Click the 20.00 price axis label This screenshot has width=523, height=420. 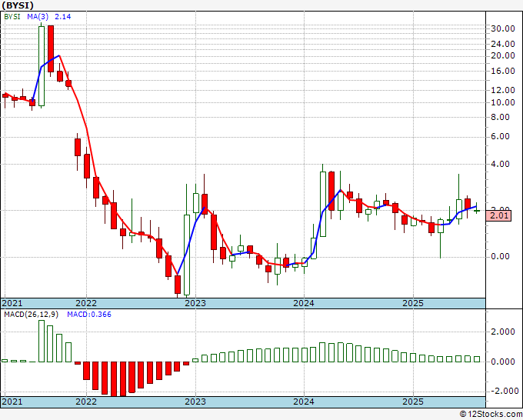click(503, 55)
